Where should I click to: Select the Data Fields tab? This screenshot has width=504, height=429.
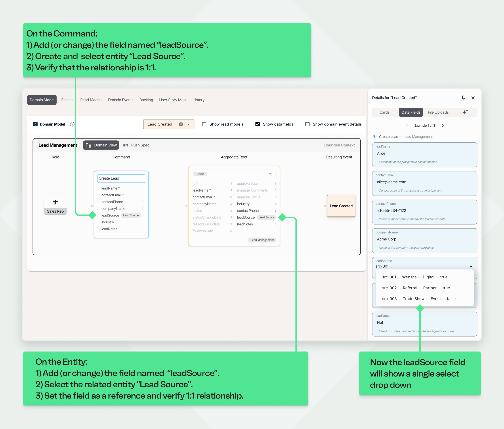pyautogui.click(x=411, y=112)
